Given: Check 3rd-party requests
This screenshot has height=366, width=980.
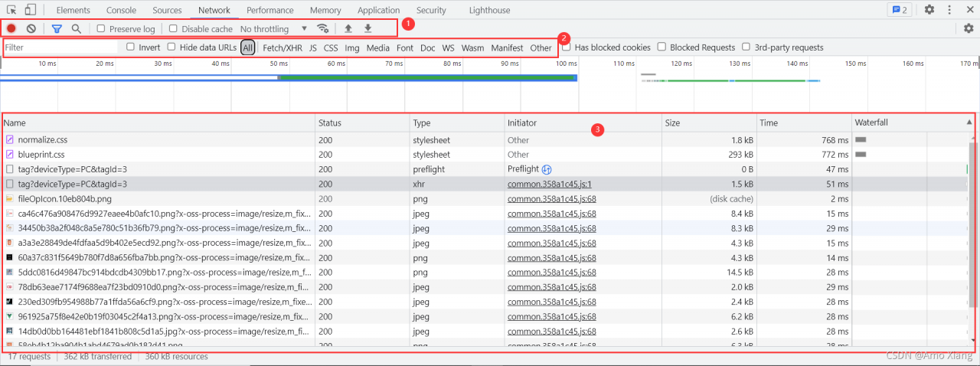Looking at the screenshot, I should [746, 47].
